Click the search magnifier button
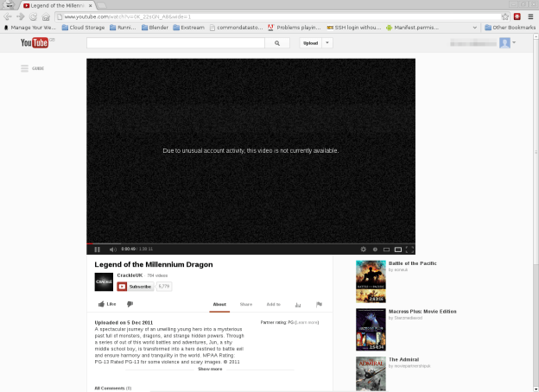Viewport: 539px width, 392px height. click(x=277, y=43)
